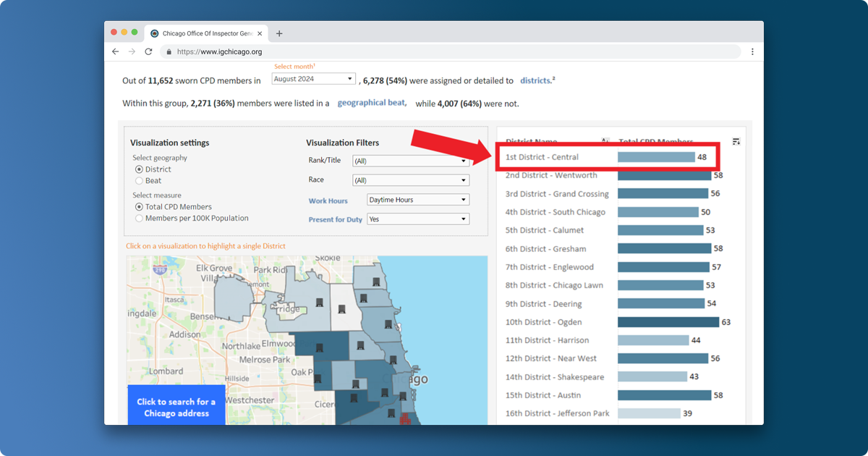
Task: Click the sort descending icon above bars
Action: pos(736,142)
